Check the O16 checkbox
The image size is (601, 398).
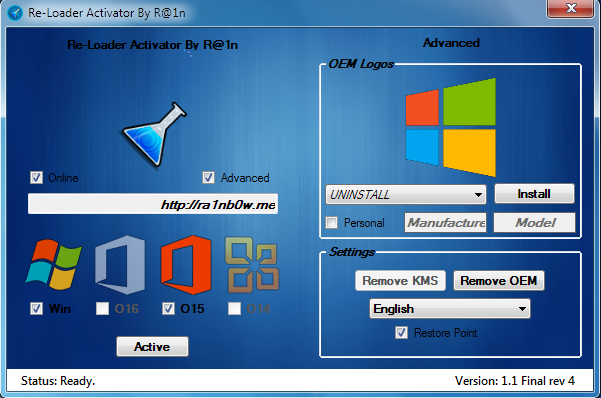coord(102,308)
